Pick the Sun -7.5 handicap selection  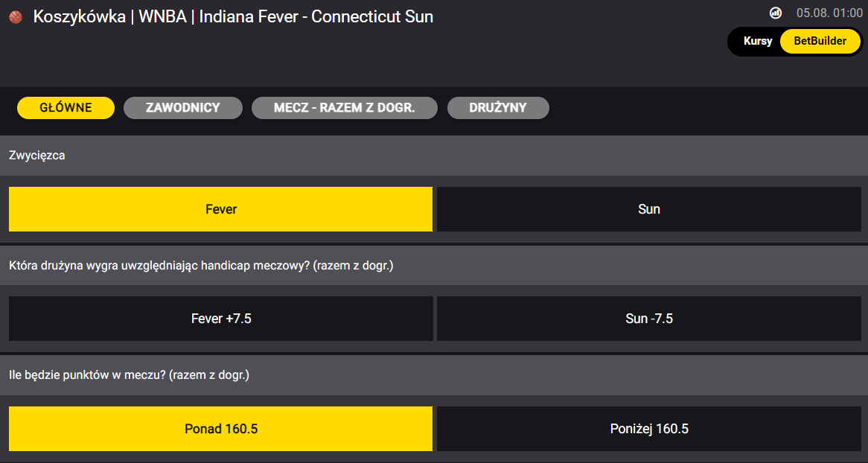click(x=648, y=319)
